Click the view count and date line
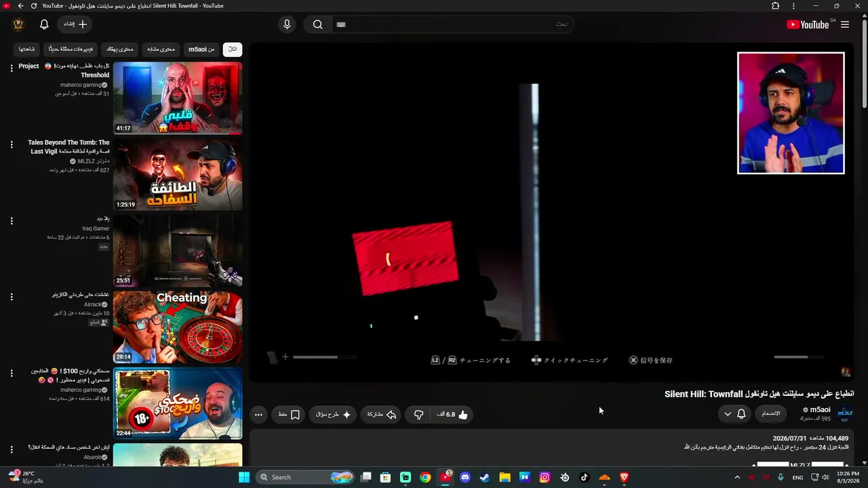868x488 pixels. coord(810,439)
